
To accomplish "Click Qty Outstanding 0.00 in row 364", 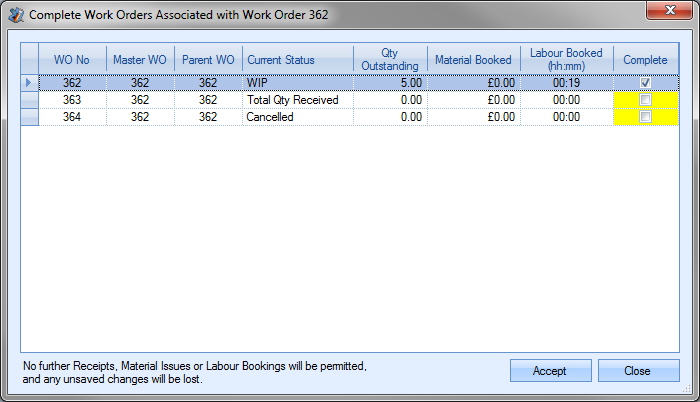I will pyautogui.click(x=390, y=117).
